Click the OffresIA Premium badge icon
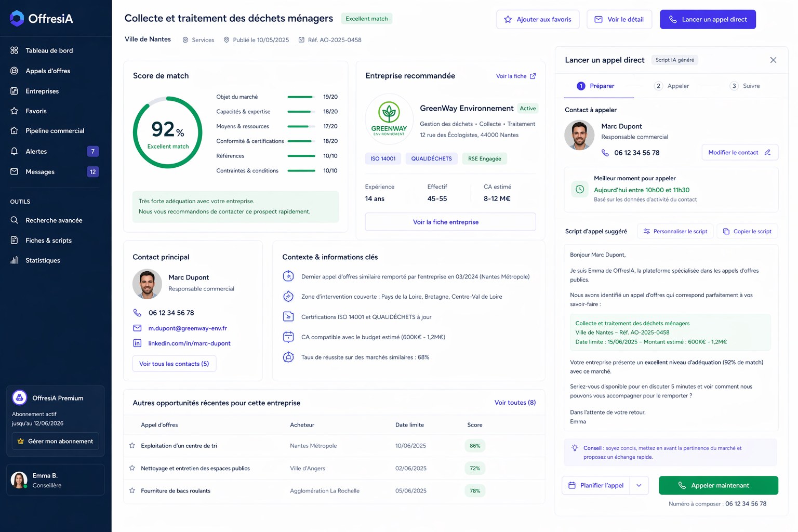Image resolution: width=798 pixels, height=532 pixels. click(20, 398)
